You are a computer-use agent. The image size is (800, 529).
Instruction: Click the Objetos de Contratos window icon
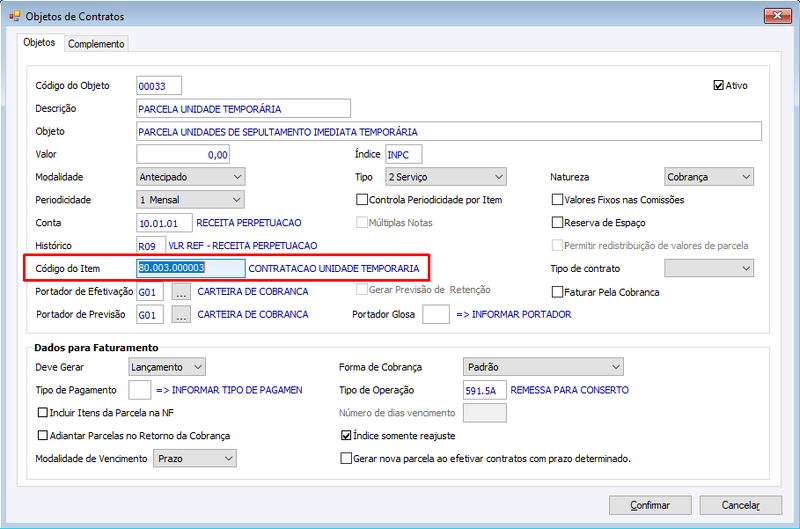pyautogui.click(x=14, y=16)
